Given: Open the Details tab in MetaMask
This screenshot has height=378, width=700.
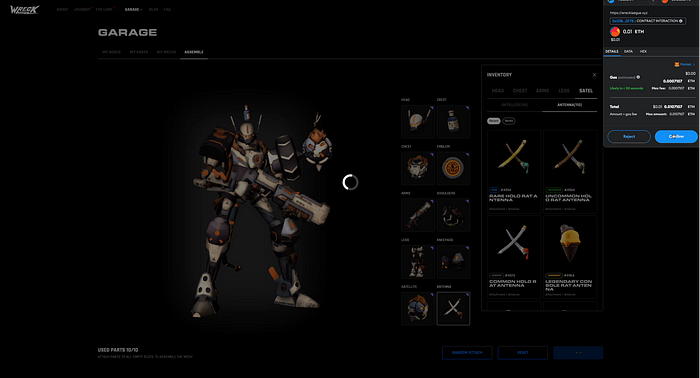Looking at the screenshot, I should tap(612, 52).
